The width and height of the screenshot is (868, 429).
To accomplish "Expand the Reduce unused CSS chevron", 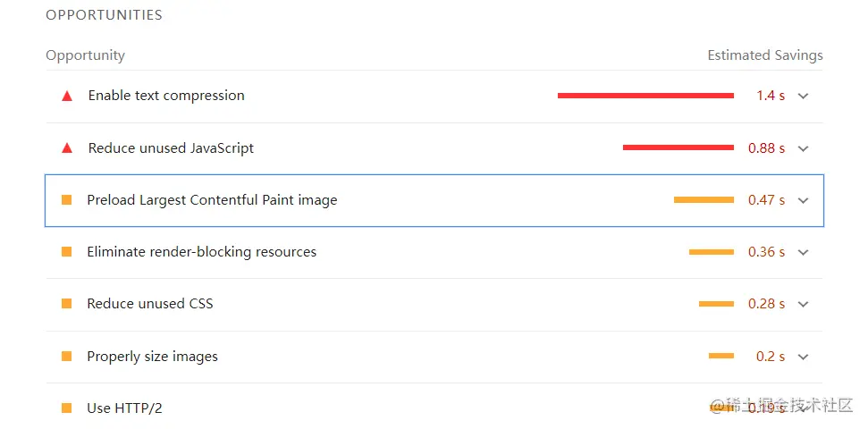I will tap(803, 304).
